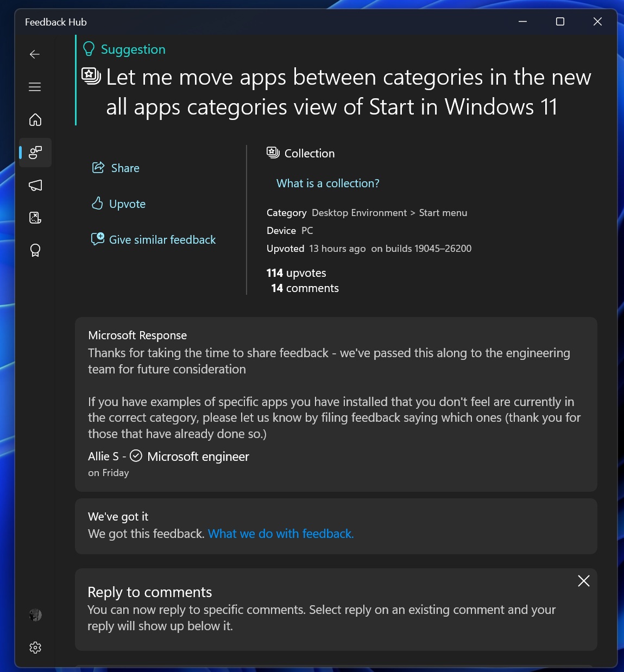Click the Microsoft engineer verified checkmark

click(x=135, y=456)
